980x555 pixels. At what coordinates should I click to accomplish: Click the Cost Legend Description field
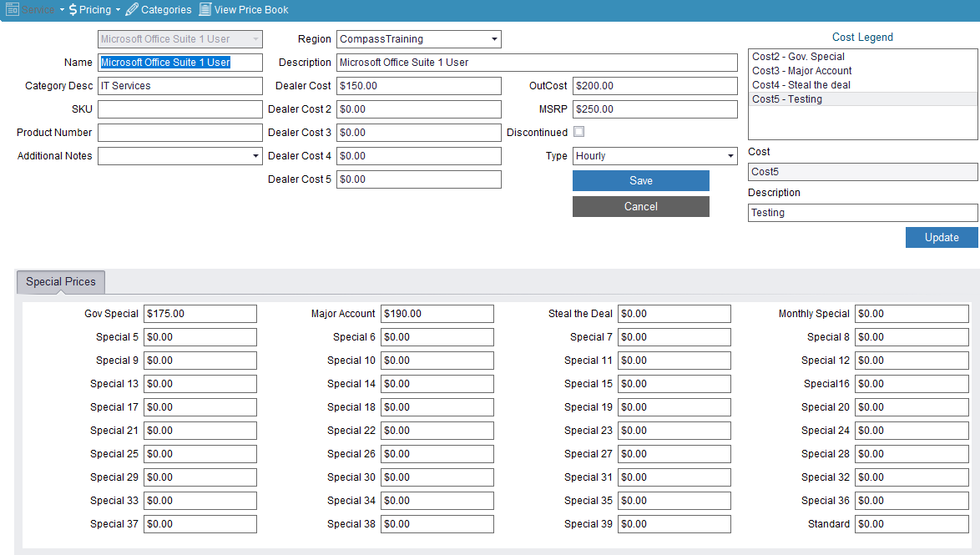click(862, 213)
